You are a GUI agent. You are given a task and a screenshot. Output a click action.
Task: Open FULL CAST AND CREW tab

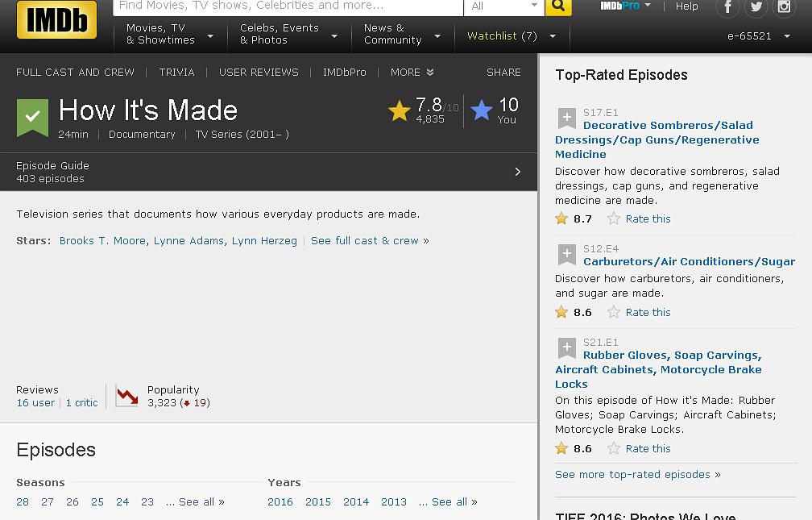click(75, 72)
